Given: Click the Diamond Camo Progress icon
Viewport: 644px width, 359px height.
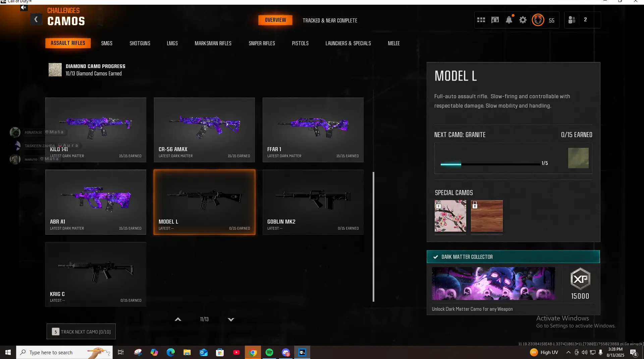Looking at the screenshot, I should click(x=55, y=70).
